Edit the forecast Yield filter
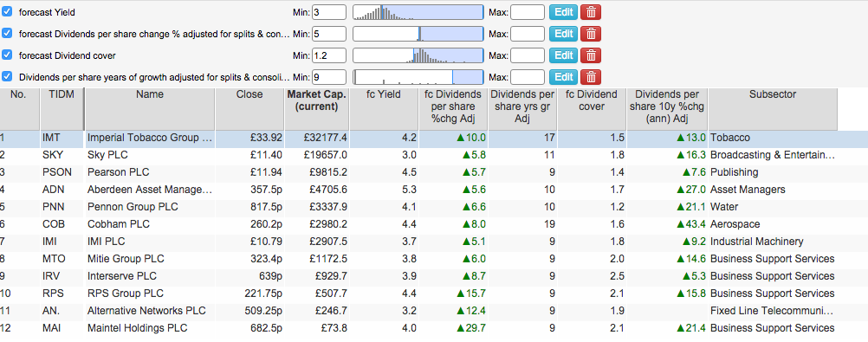 click(563, 11)
